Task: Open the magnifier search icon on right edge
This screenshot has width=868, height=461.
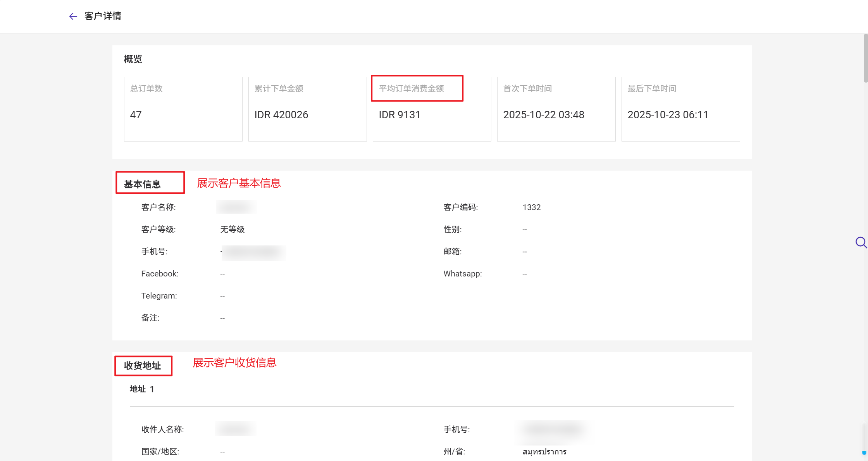Action: 861,243
